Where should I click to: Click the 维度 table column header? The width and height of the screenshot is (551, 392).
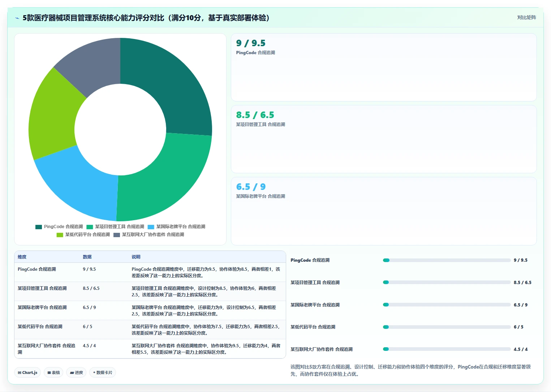pos(22,257)
